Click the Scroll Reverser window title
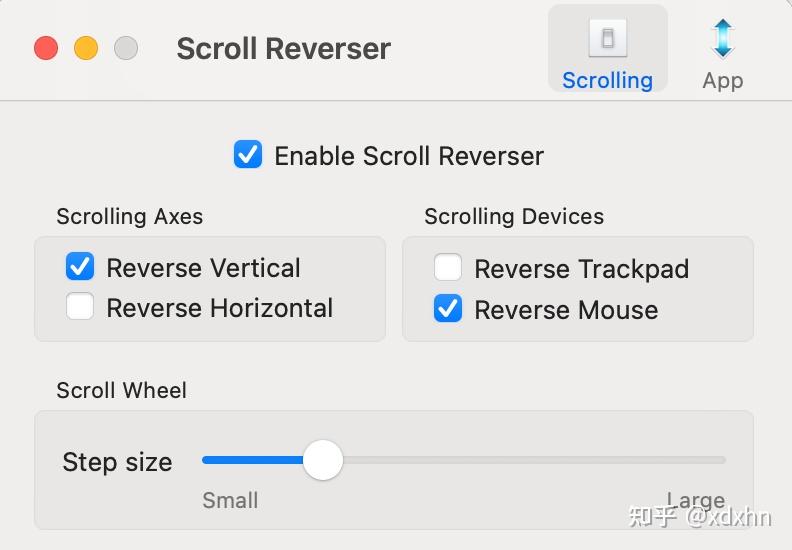Image resolution: width=792 pixels, height=550 pixels. pyautogui.click(x=284, y=49)
